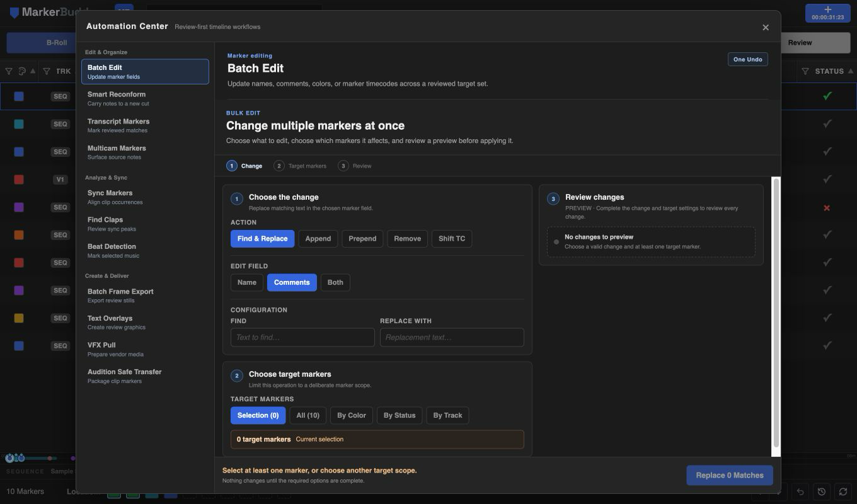The width and height of the screenshot is (857, 504).
Task: Click the undo icon in bottom bar
Action: click(800, 491)
